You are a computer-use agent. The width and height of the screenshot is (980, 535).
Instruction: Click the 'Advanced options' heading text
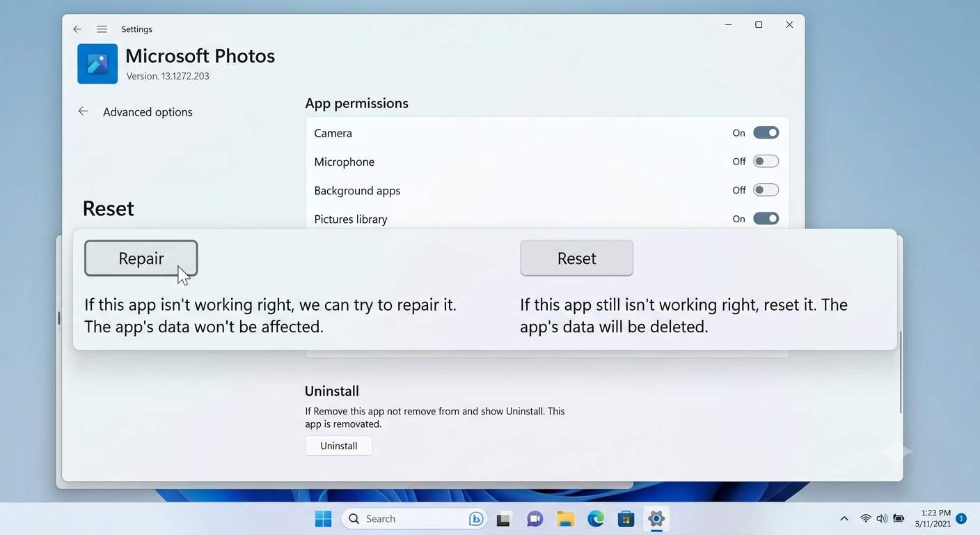(148, 112)
